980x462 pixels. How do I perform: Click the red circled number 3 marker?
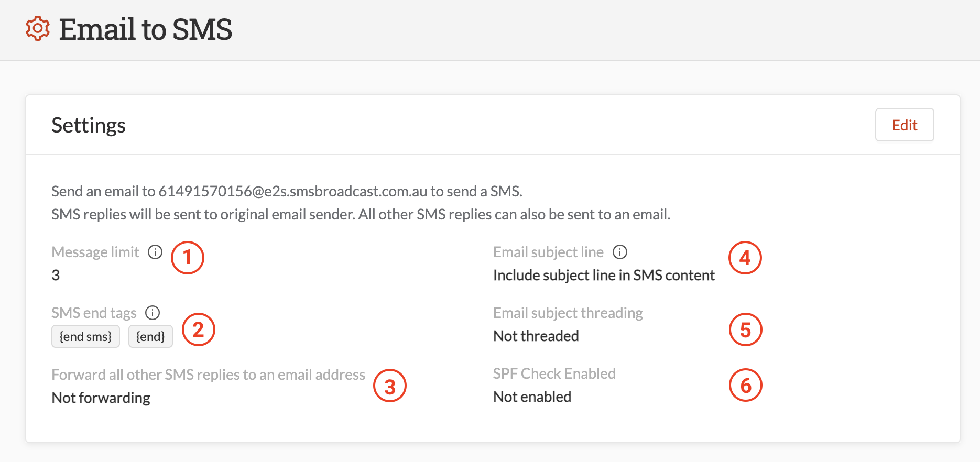point(390,386)
